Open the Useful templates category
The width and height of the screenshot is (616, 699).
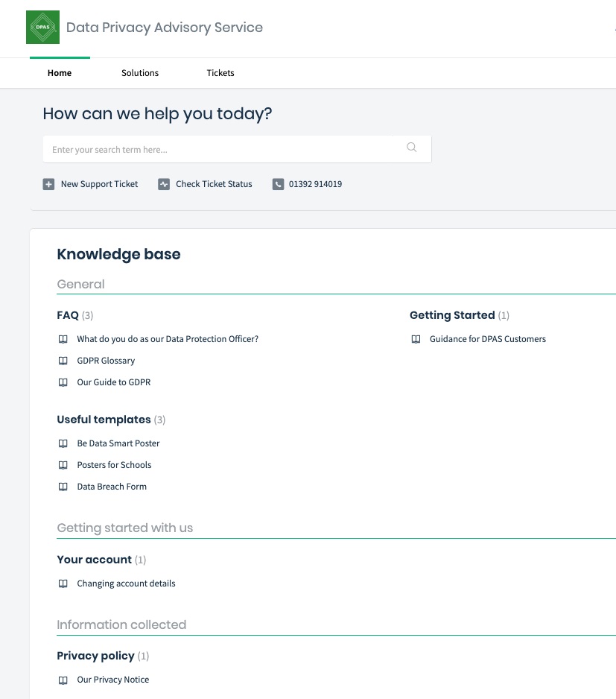[104, 420]
